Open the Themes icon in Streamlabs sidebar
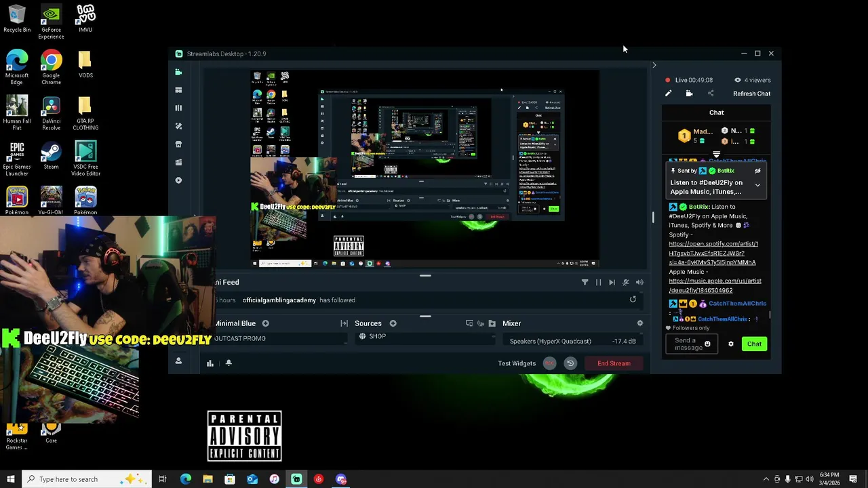 click(178, 126)
